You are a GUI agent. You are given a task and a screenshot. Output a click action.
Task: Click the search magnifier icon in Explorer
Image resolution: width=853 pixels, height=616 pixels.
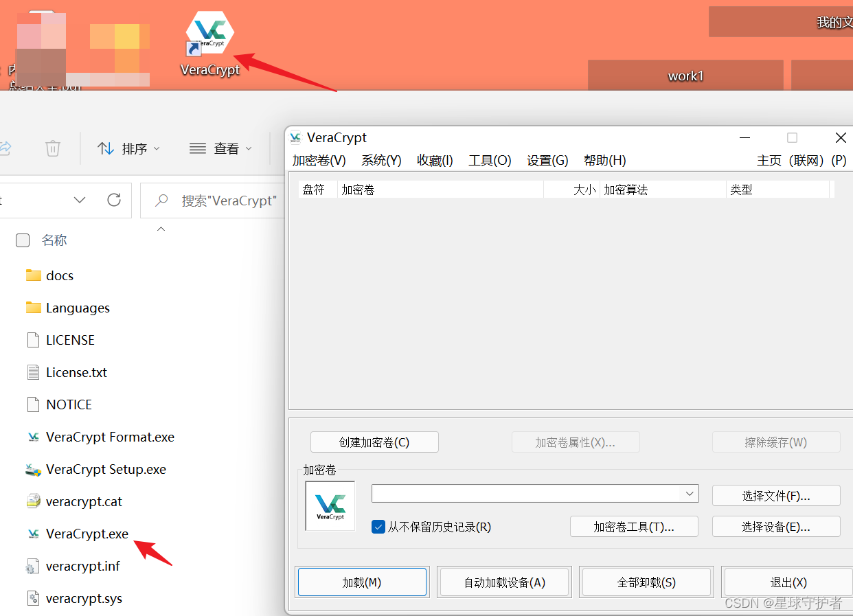click(x=162, y=201)
